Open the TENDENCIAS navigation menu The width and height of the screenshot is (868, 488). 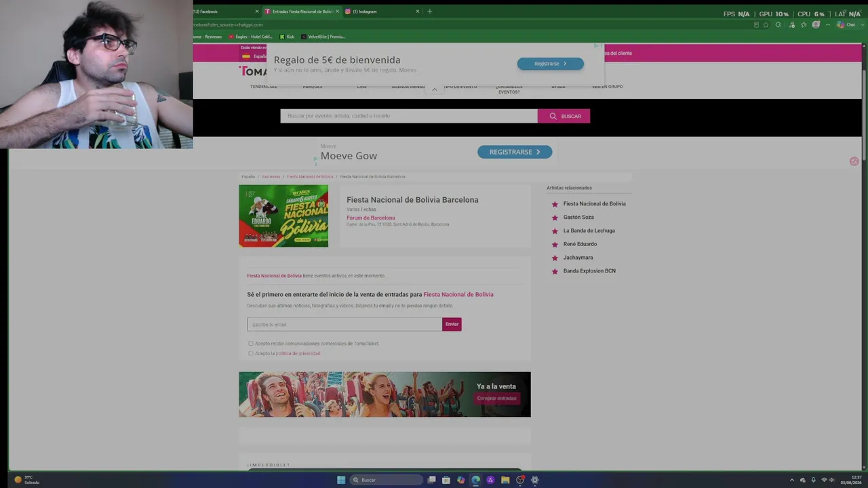point(263,87)
